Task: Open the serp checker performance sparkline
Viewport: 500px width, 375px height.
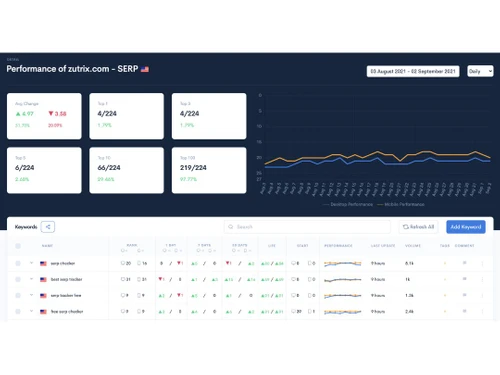Action: 343,263
